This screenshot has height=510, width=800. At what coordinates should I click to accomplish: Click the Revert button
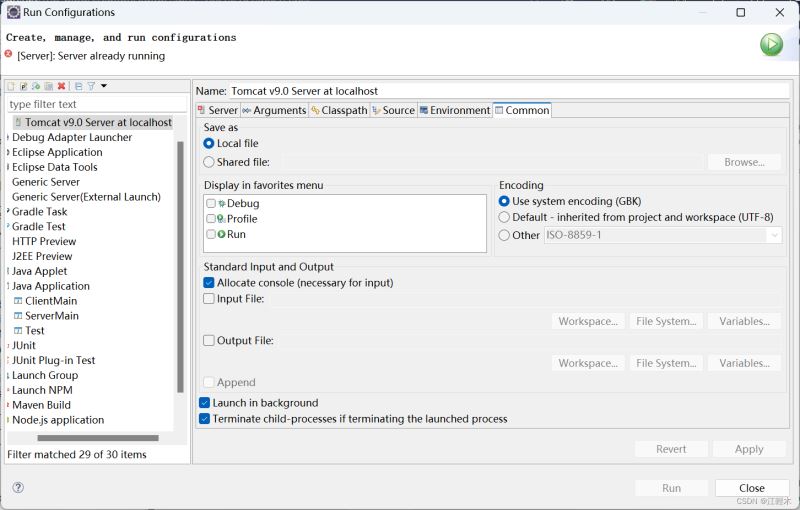point(671,449)
